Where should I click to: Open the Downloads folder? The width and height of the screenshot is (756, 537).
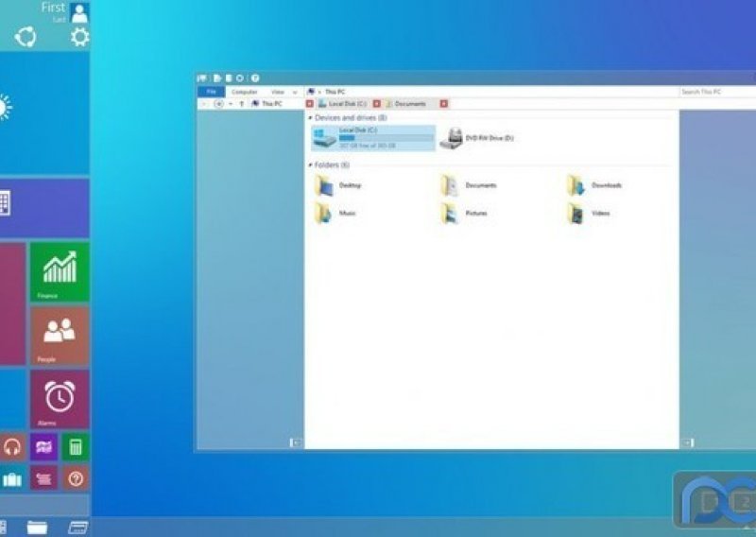coord(594,185)
